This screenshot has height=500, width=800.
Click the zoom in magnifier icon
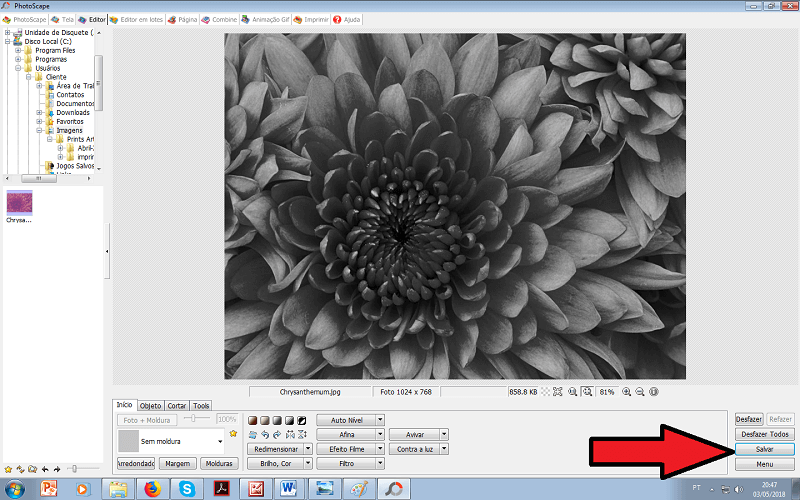626,392
